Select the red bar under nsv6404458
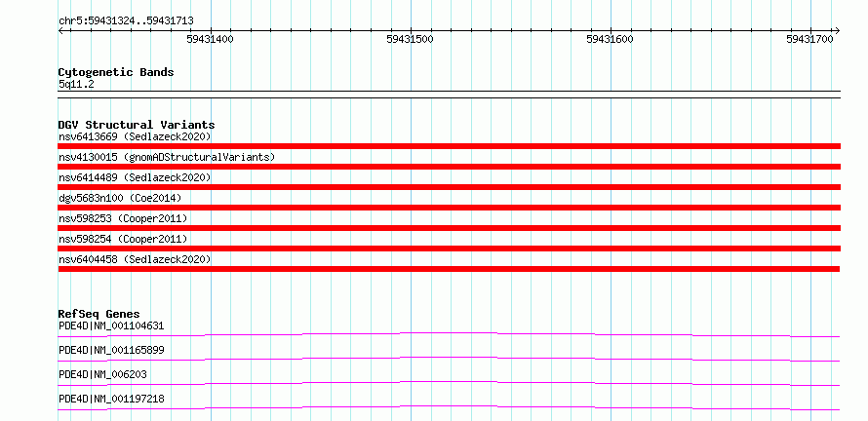The width and height of the screenshot is (868, 421). pyautogui.click(x=449, y=269)
